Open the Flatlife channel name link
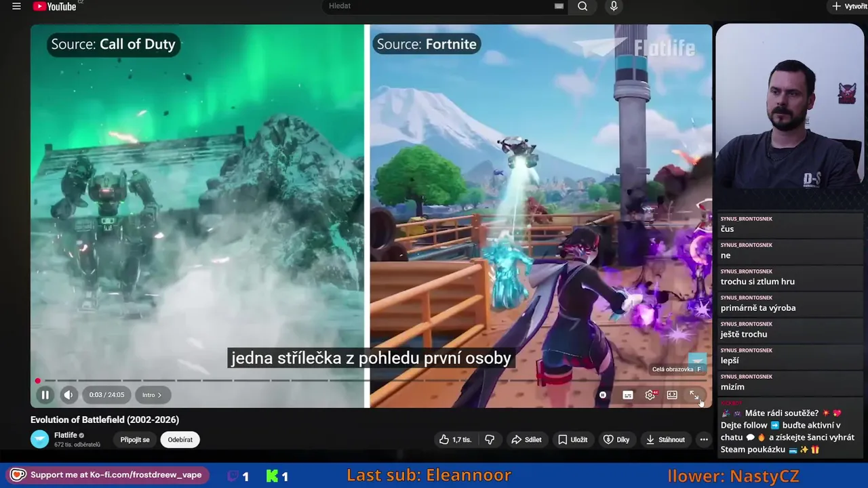Viewport: 868px width, 488px height. point(66,435)
